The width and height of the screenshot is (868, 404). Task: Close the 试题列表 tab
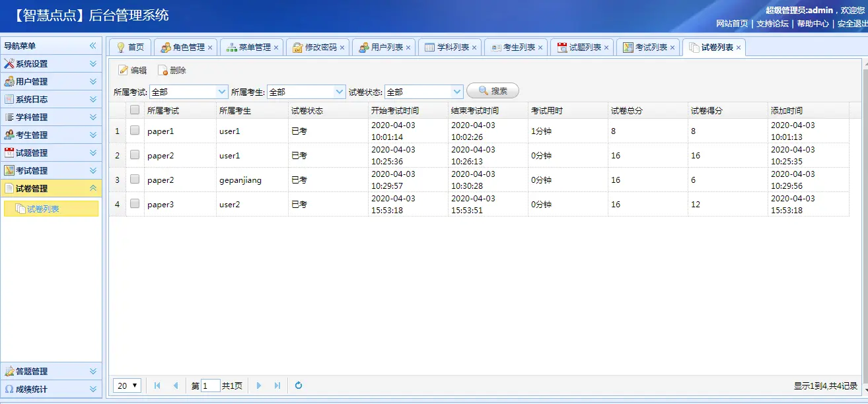click(x=606, y=48)
